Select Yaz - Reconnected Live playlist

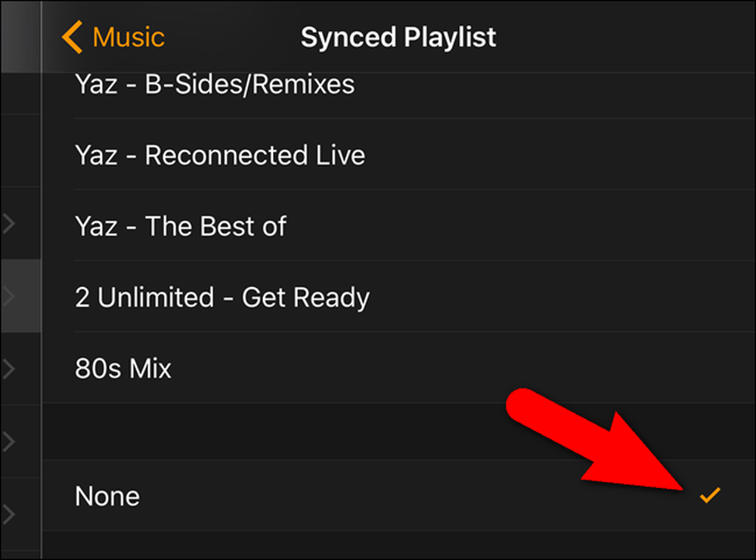(x=398, y=154)
